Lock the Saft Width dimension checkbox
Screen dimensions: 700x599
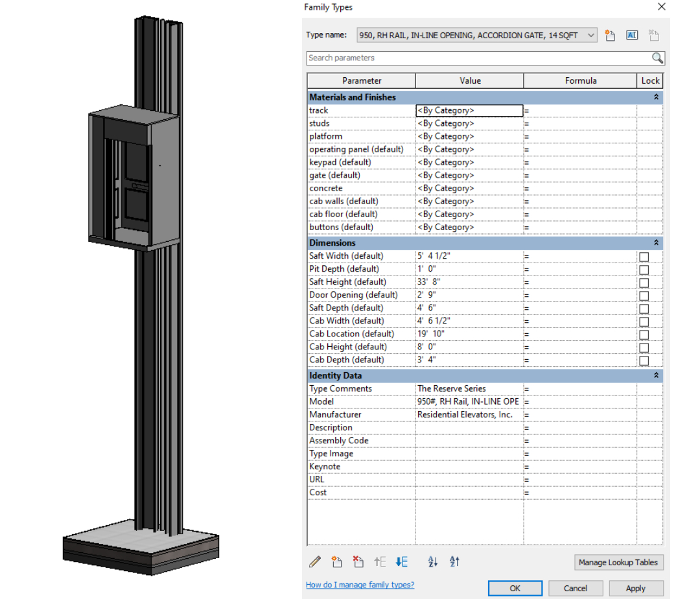[644, 257]
